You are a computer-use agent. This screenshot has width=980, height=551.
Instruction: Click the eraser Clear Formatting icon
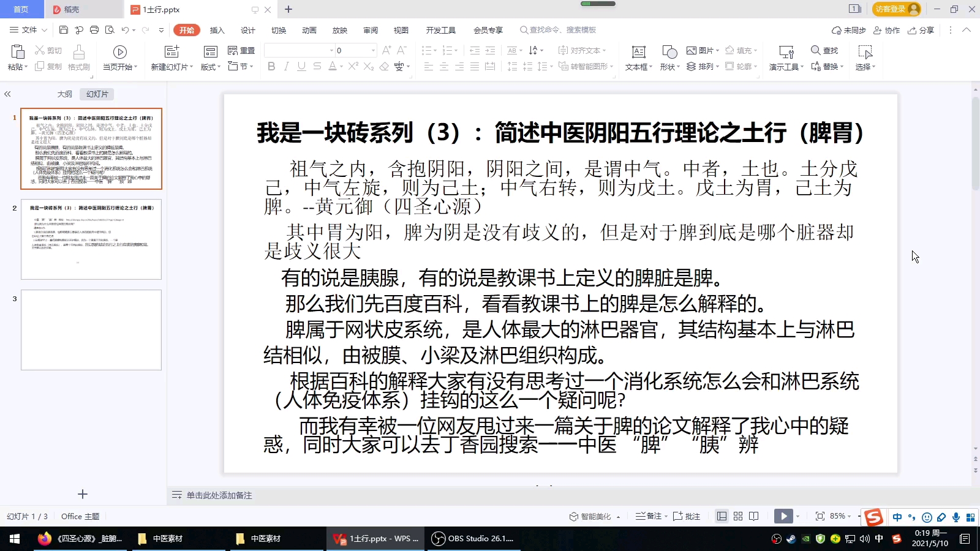(384, 66)
